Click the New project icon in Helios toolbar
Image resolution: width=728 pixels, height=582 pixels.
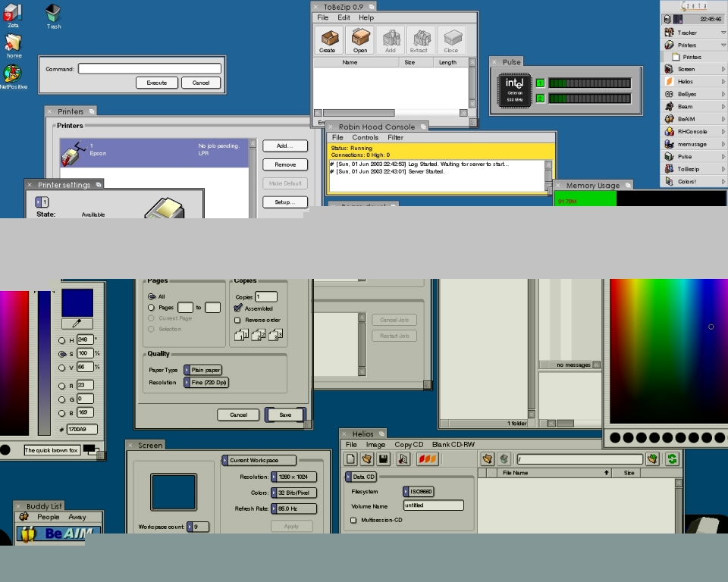pos(350,459)
